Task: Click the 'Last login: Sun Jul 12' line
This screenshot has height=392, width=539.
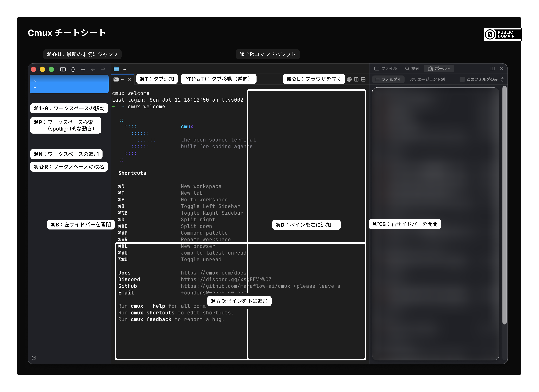Action: [178, 100]
